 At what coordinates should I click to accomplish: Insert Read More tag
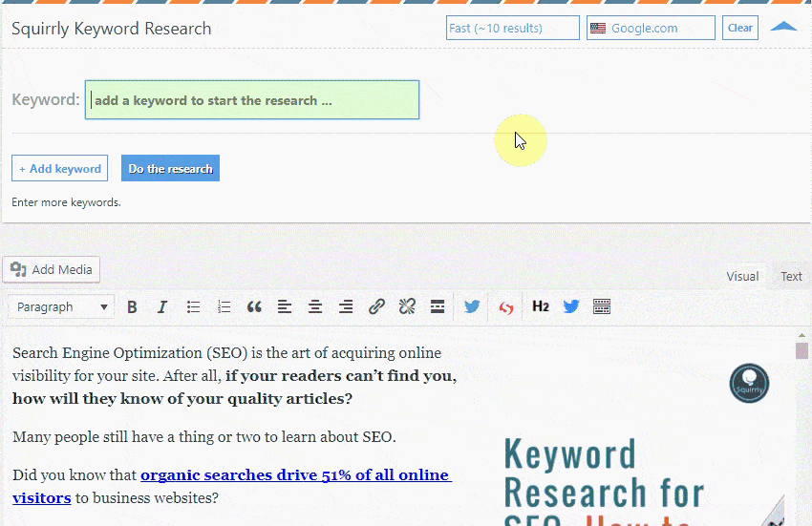(x=438, y=306)
